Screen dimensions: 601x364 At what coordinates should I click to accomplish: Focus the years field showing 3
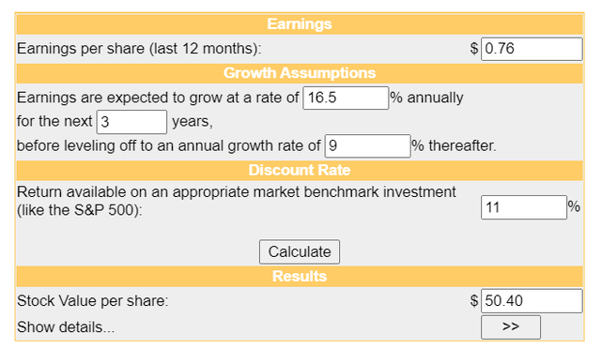tap(131, 122)
